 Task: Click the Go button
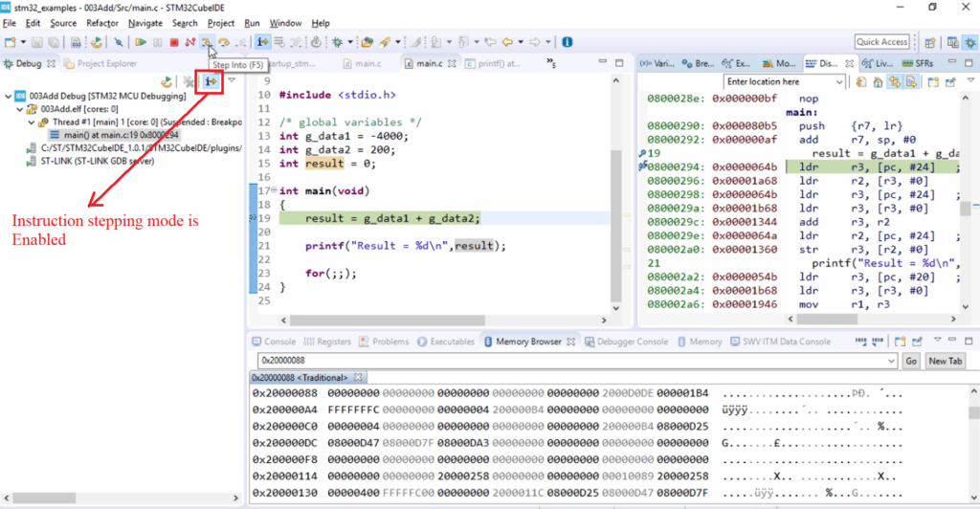tap(911, 361)
